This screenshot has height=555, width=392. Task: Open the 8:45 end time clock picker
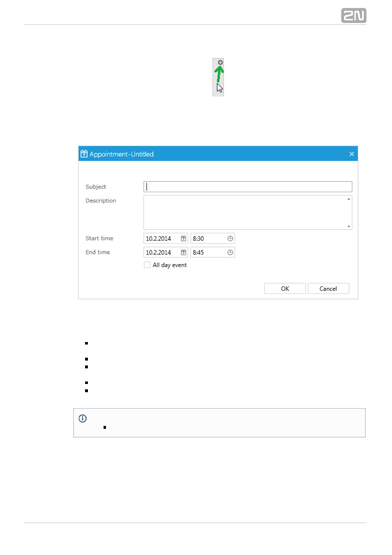230,252
